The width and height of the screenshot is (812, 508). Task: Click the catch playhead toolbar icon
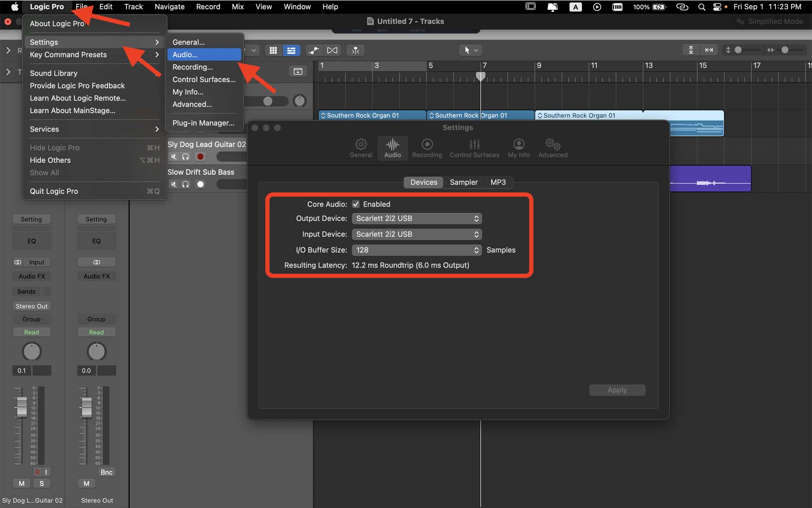(355, 51)
